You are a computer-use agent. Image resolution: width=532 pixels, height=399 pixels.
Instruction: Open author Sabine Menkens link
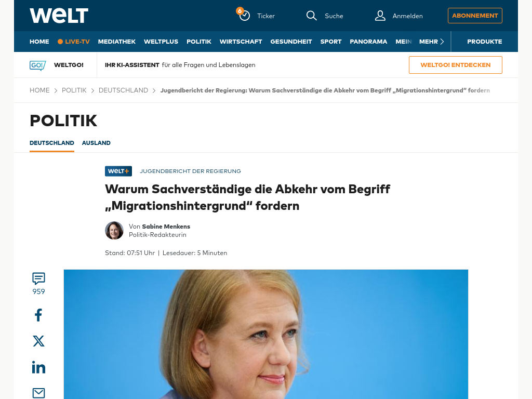click(x=166, y=227)
